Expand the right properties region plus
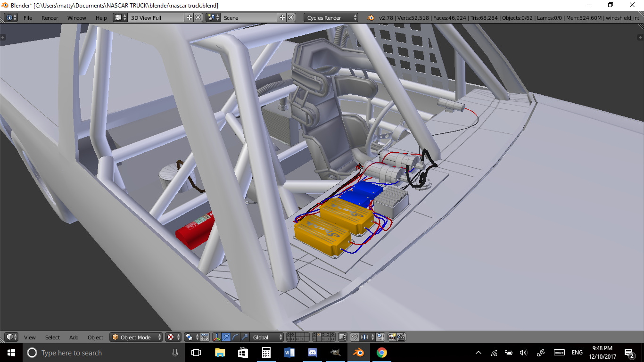Viewport: 644px width, 362px height. point(641,37)
